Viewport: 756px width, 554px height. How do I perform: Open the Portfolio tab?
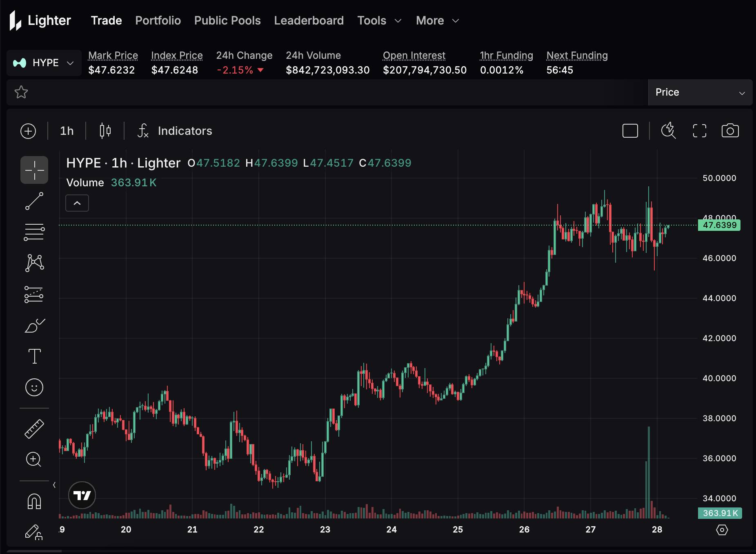[x=158, y=20]
